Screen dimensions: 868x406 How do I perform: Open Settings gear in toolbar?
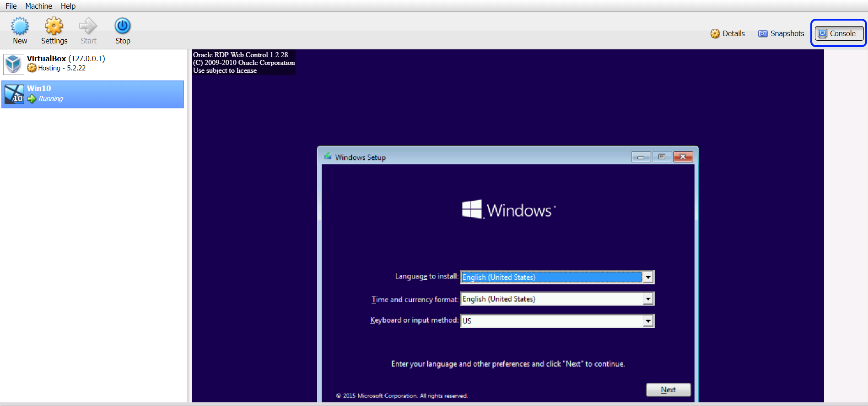(54, 26)
